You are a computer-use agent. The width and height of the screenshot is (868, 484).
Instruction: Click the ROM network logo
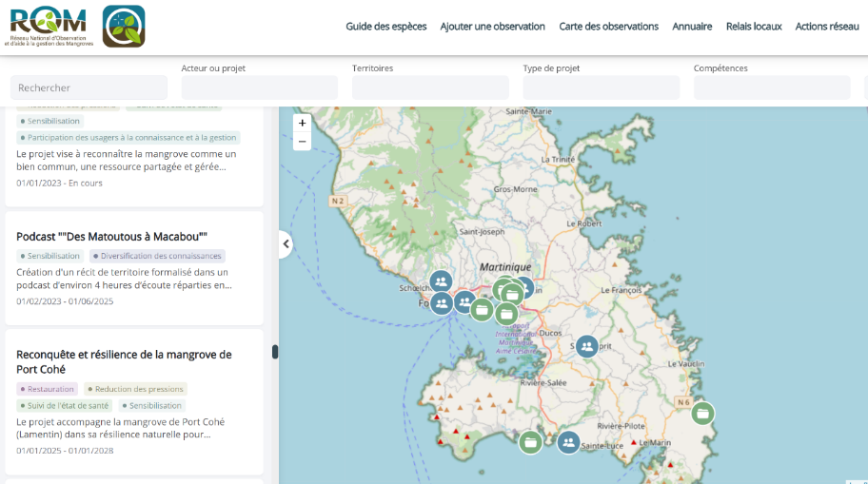[x=48, y=27]
